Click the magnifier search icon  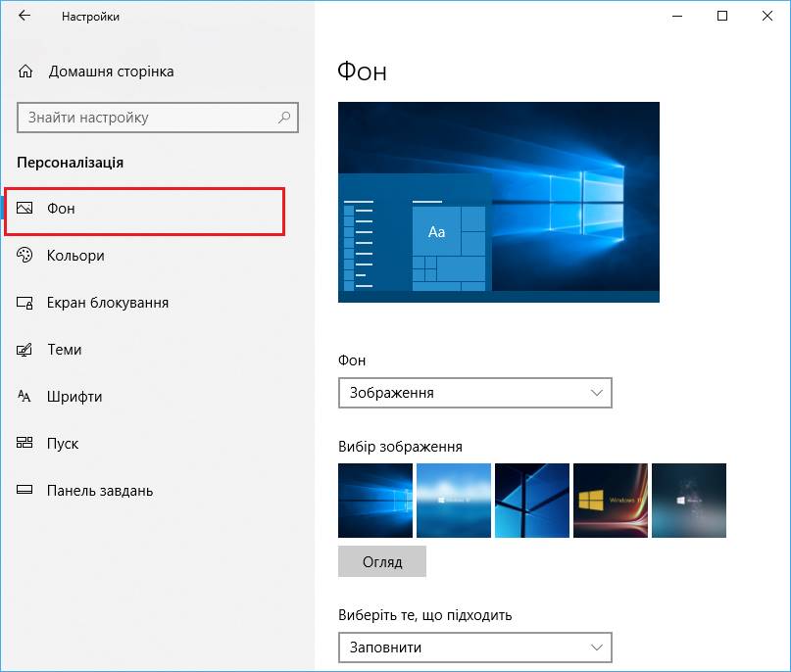pyautogui.click(x=284, y=118)
